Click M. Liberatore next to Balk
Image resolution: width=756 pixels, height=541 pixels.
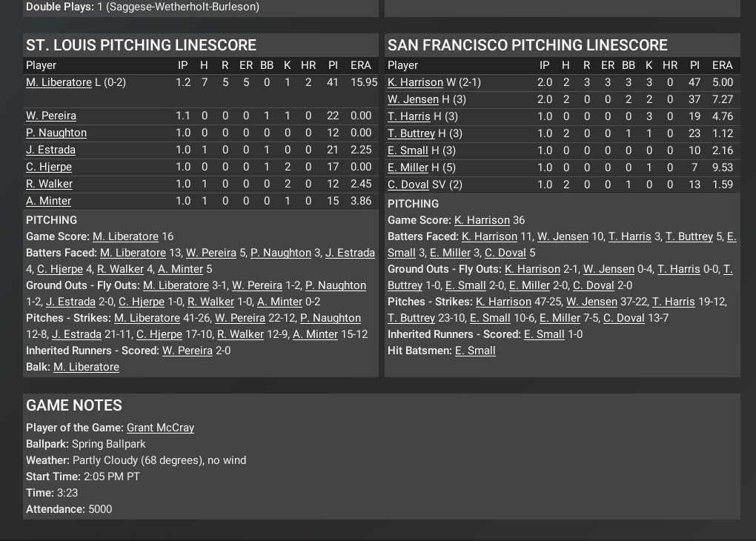(86, 367)
